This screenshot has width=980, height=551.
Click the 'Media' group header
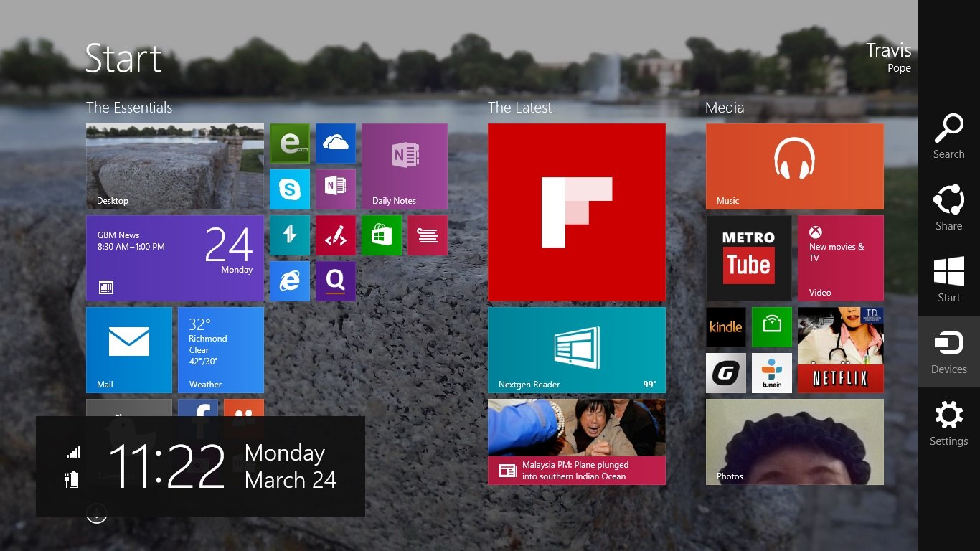725,108
